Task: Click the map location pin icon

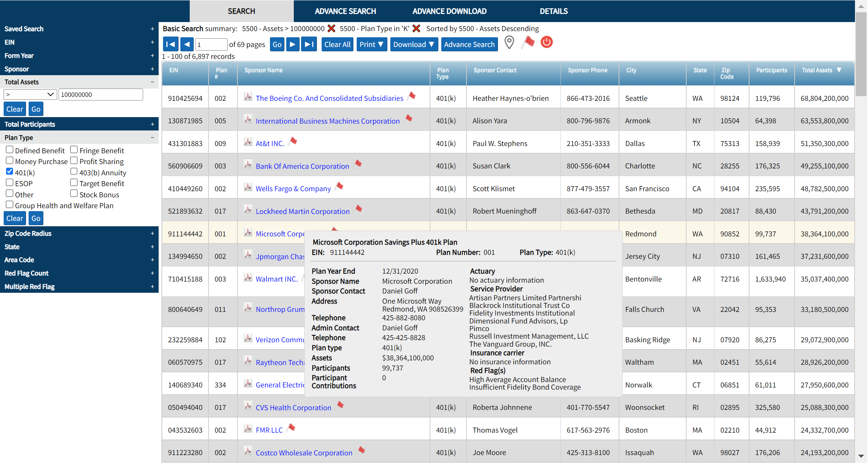Action: [509, 43]
